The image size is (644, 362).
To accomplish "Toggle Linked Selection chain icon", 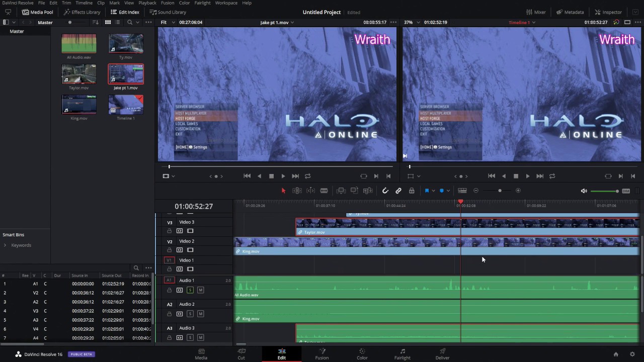I will [x=398, y=191].
